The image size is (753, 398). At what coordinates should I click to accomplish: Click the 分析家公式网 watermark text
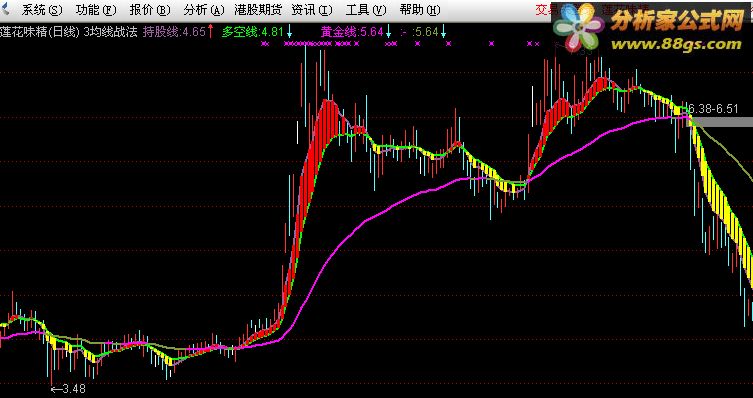click(x=678, y=22)
